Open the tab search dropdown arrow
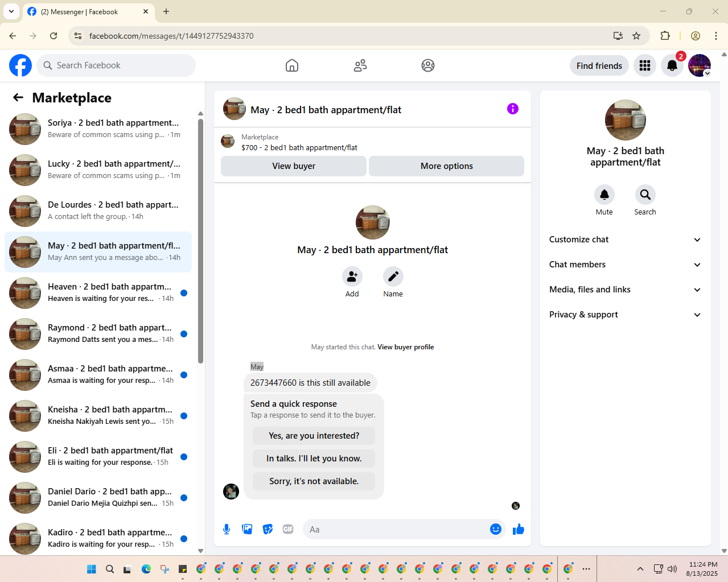 (11, 11)
